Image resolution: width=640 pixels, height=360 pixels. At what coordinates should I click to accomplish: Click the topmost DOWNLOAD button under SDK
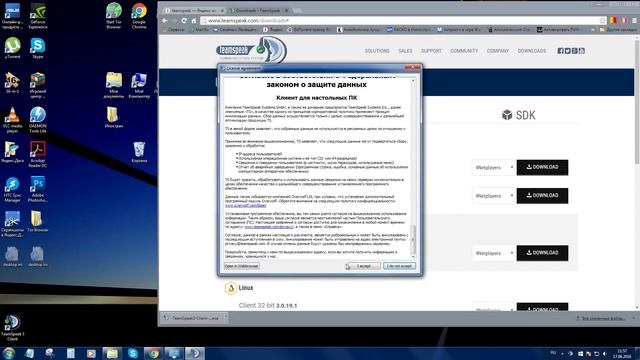tap(542, 167)
